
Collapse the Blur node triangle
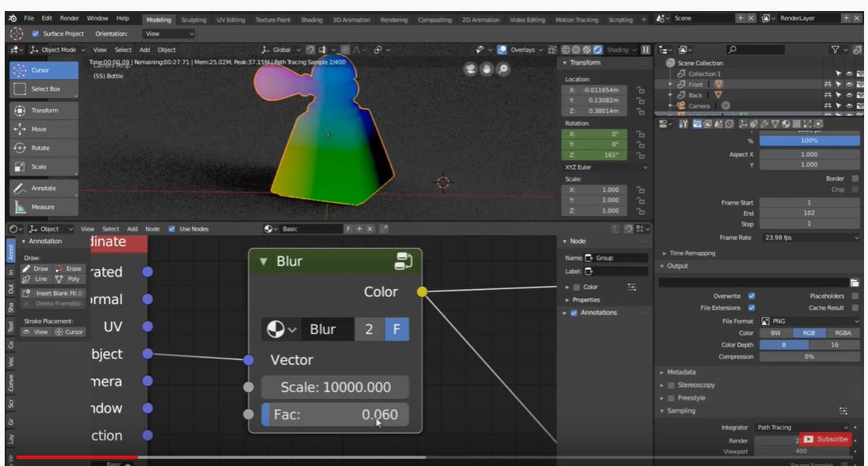[x=264, y=261]
